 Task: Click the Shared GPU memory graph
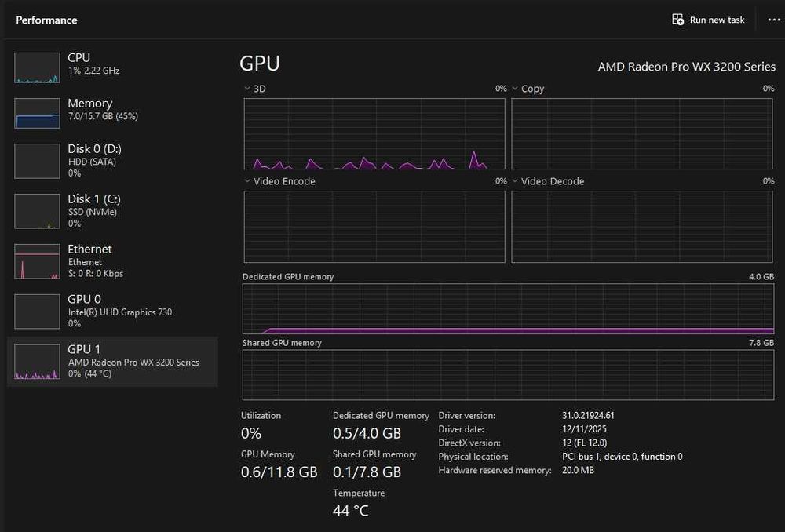(508, 375)
